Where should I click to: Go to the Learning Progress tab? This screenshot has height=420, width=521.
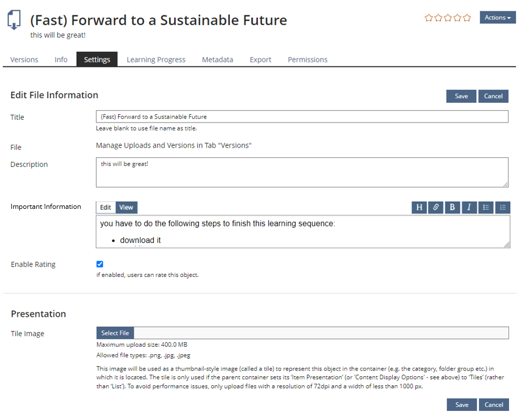(156, 60)
